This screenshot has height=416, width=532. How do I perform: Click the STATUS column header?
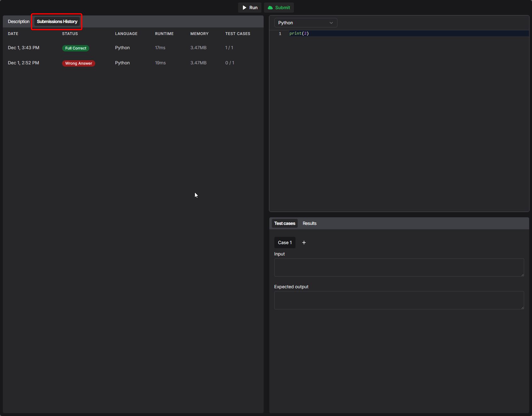click(70, 34)
